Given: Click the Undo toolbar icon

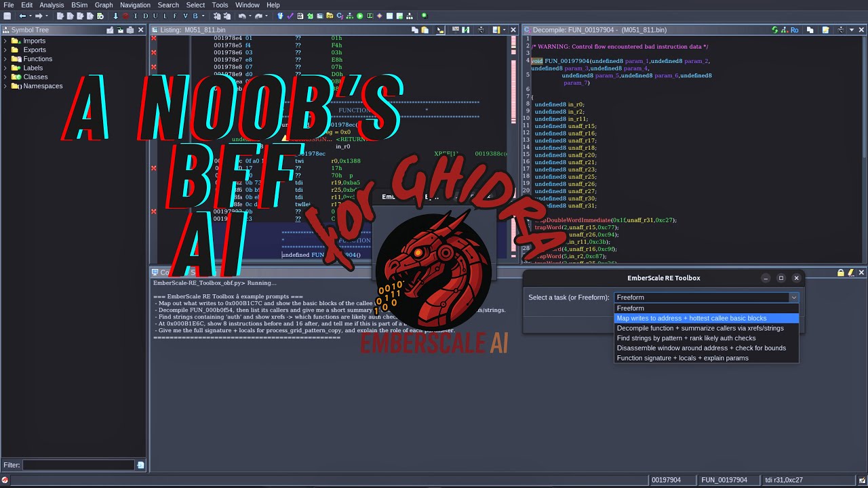Looking at the screenshot, I should [242, 16].
